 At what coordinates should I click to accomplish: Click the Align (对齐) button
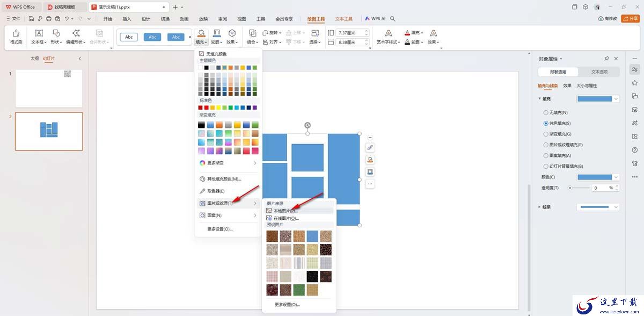273,42
